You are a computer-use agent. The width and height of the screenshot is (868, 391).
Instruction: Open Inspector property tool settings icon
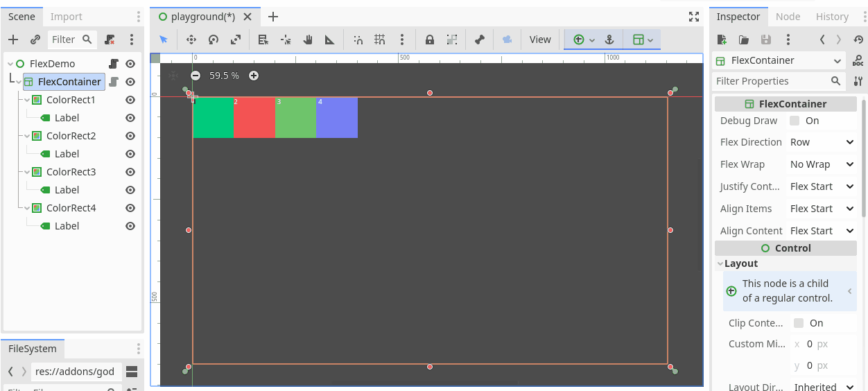(858, 81)
